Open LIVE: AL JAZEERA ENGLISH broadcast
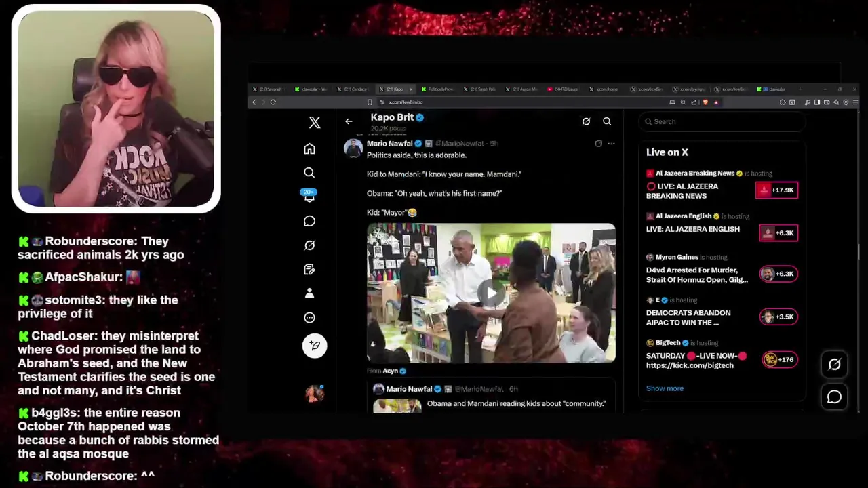The width and height of the screenshot is (868, 488). pyautogui.click(x=692, y=229)
